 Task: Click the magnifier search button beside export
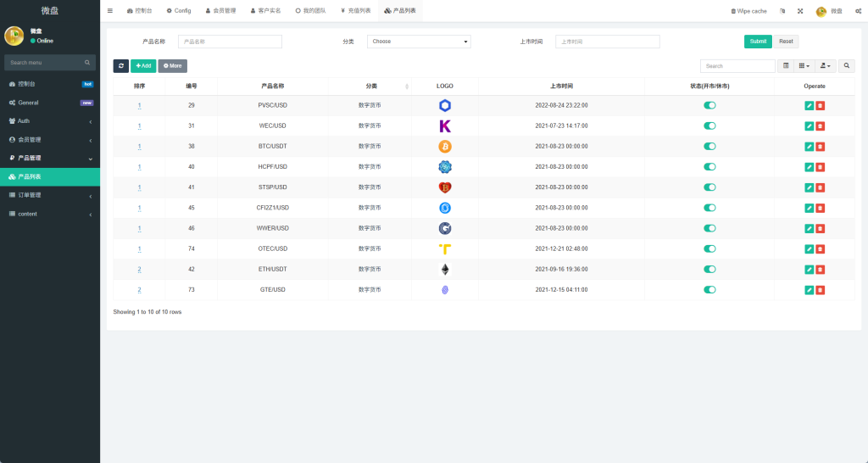[x=847, y=65]
